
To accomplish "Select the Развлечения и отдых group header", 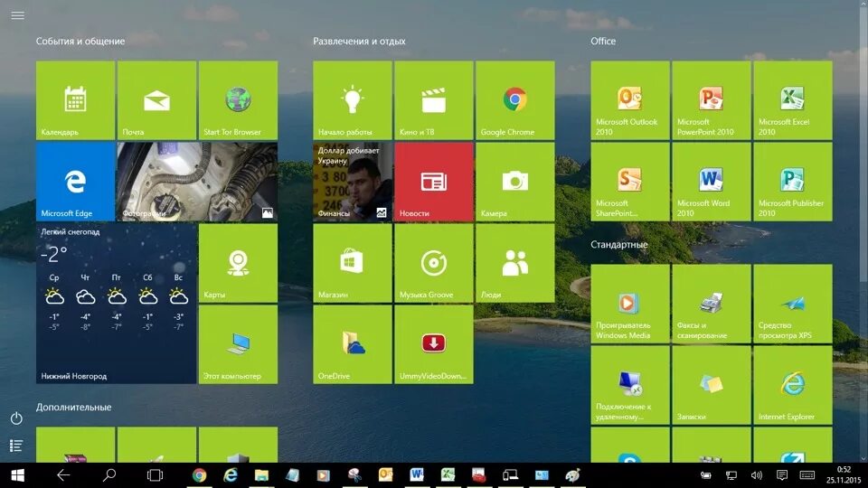I will click(359, 41).
